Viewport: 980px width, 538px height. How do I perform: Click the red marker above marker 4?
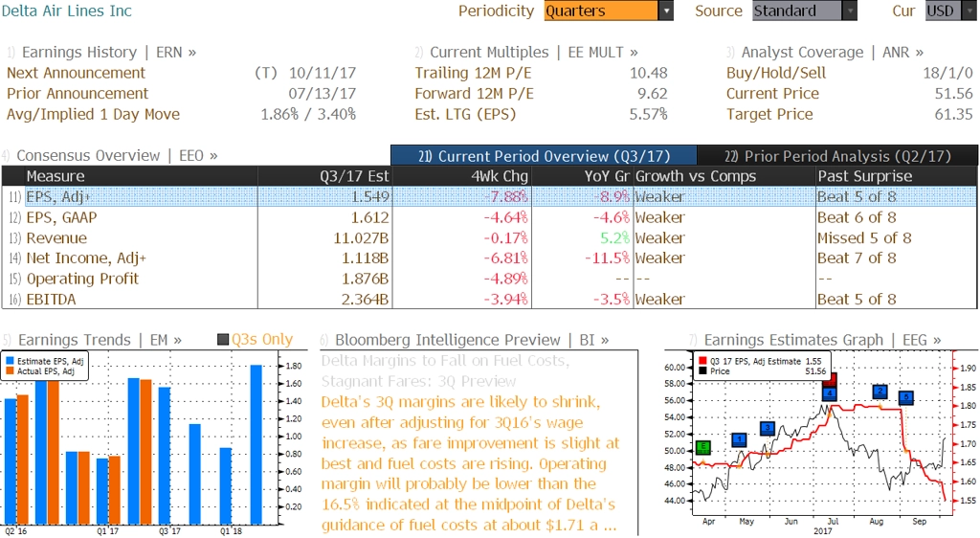tap(831, 379)
